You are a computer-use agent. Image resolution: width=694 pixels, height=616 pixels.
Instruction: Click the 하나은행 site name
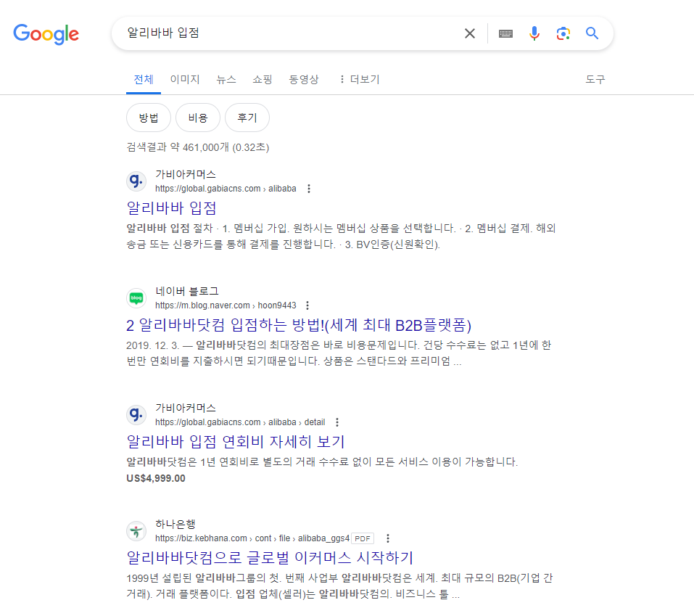click(x=175, y=524)
